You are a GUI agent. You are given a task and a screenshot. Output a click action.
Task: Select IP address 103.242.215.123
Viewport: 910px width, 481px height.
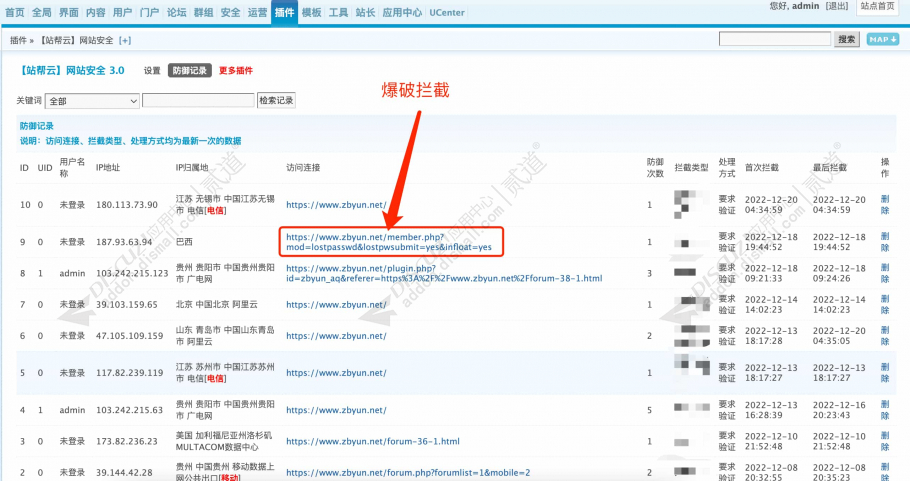click(132, 273)
